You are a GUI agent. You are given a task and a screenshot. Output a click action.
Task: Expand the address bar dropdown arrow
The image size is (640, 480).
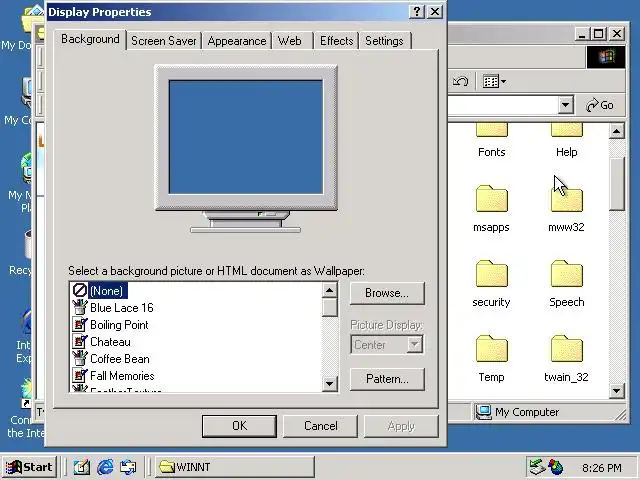[565, 105]
